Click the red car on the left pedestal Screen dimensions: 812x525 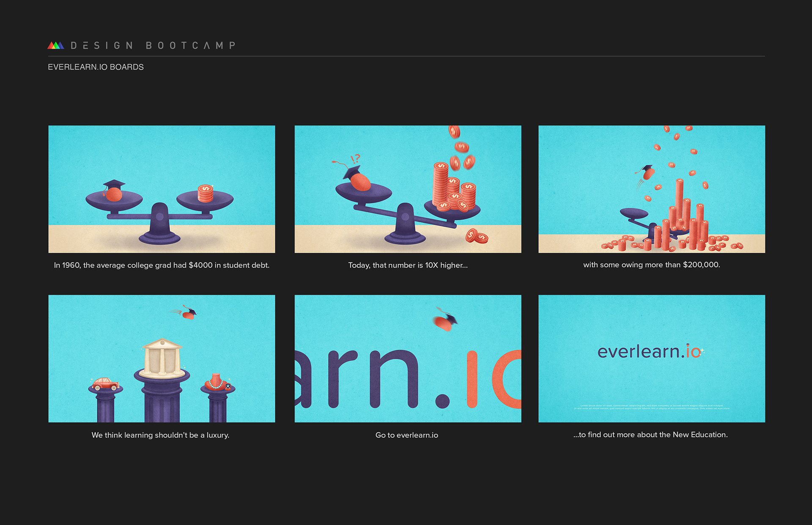coord(105,384)
